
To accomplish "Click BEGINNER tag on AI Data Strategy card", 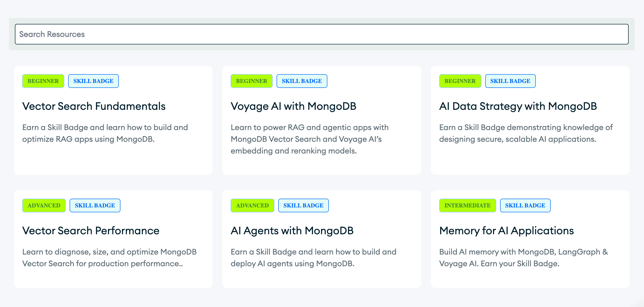I will [460, 81].
